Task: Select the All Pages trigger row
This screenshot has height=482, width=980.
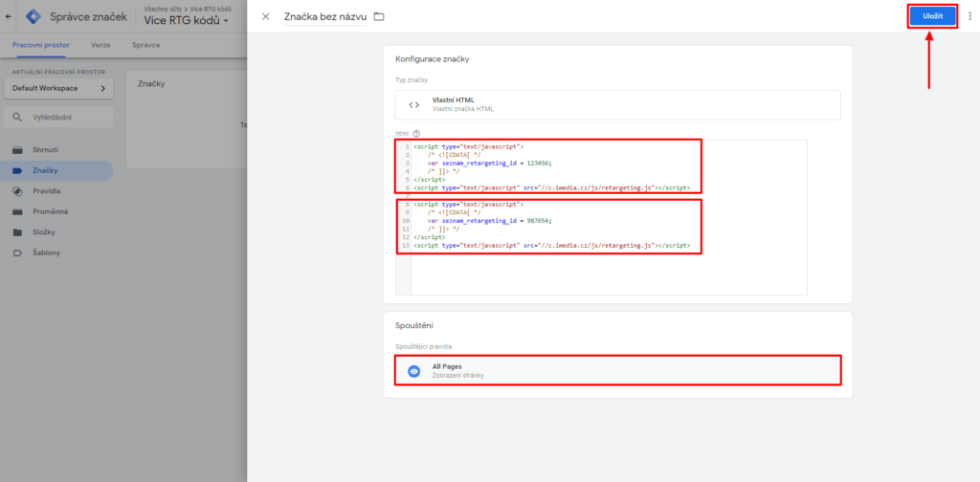Action: [617, 371]
